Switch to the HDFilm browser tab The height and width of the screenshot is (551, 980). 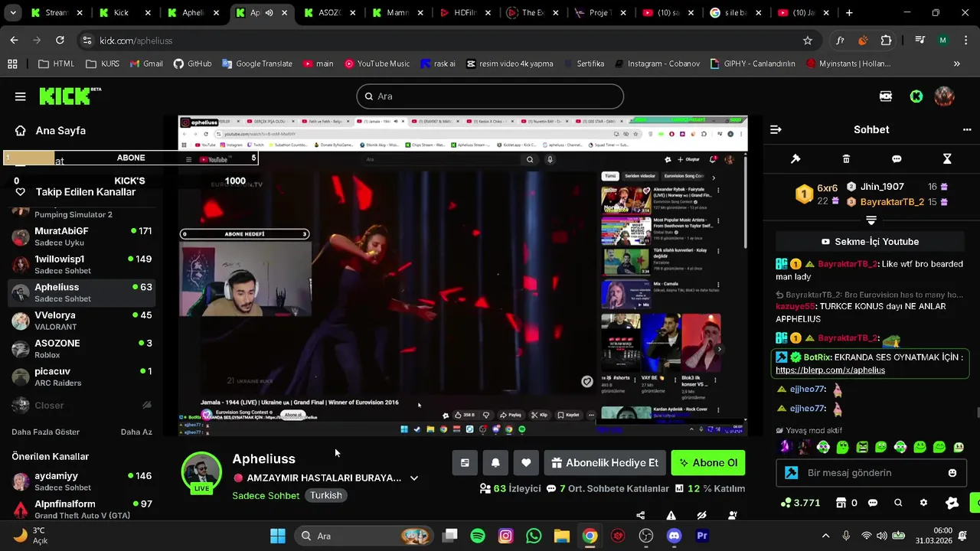pyautogui.click(x=467, y=13)
